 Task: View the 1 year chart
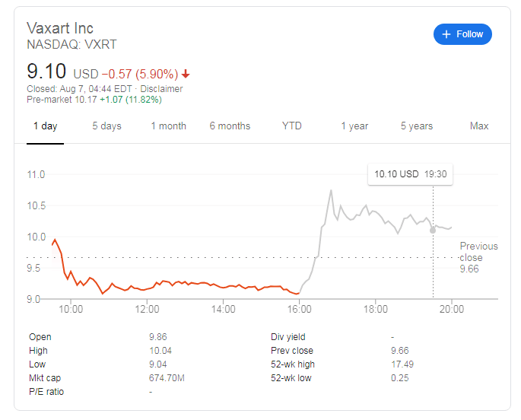coord(354,126)
